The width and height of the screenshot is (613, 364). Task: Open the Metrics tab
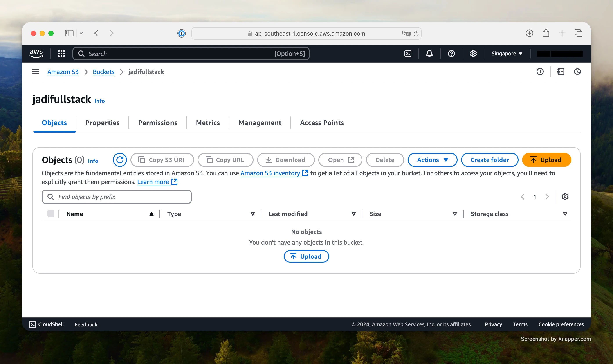coord(208,123)
